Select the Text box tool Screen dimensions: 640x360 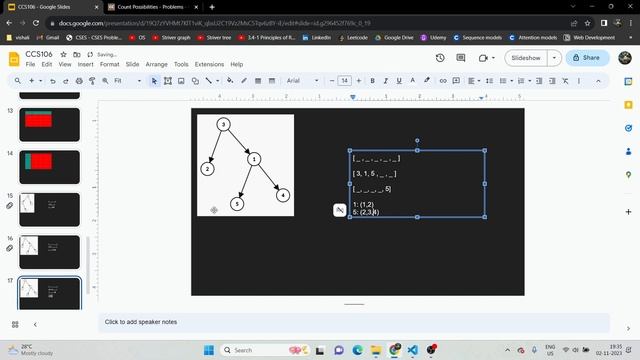click(x=168, y=81)
